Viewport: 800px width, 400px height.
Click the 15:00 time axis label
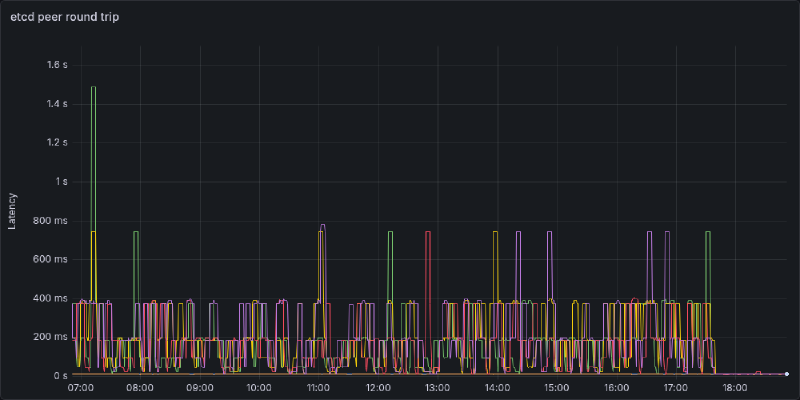point(557,388)
